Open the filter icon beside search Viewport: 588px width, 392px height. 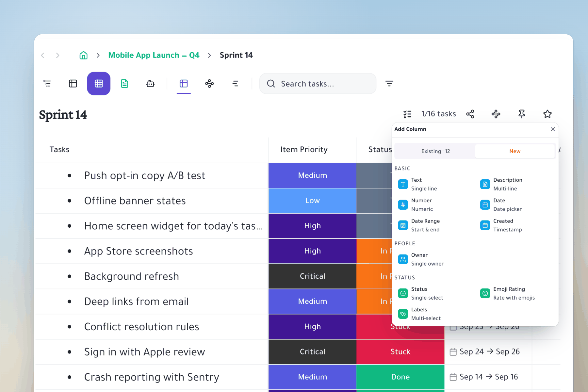click(x=389, y=84)
